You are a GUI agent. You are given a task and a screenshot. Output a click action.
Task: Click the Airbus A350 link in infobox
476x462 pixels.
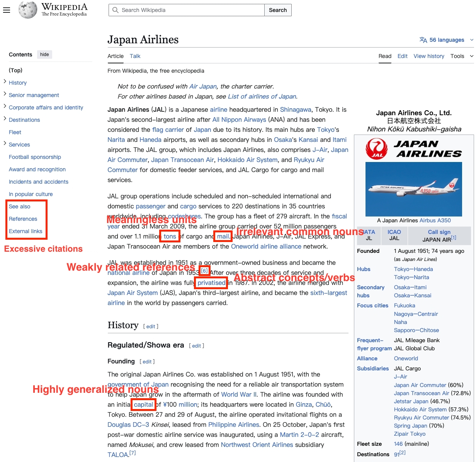click(435, 220)
